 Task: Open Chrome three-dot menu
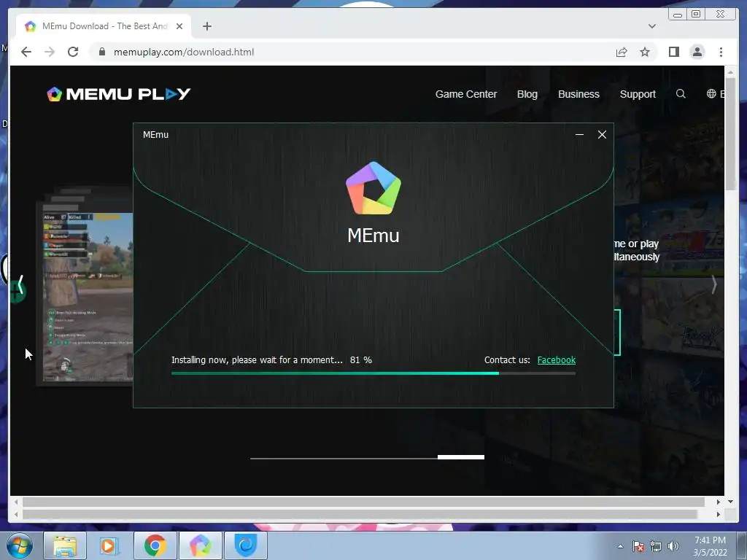coord(721,52)
